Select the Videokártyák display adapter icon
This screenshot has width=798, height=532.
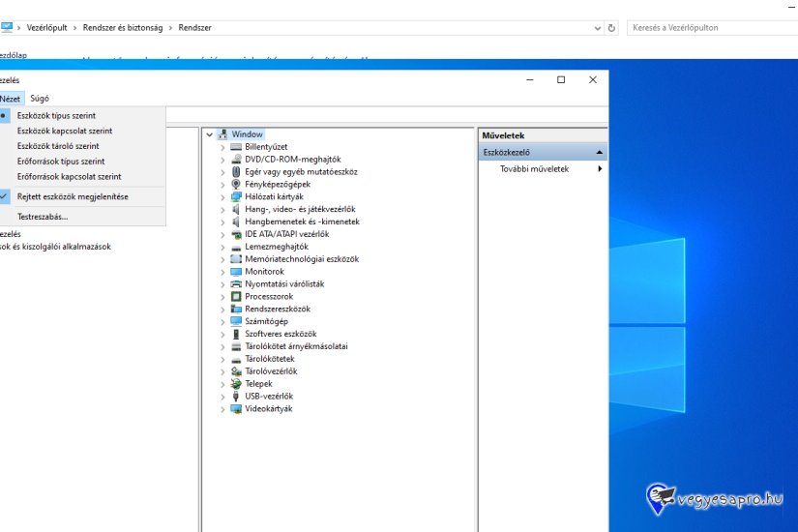coord(236,409)
